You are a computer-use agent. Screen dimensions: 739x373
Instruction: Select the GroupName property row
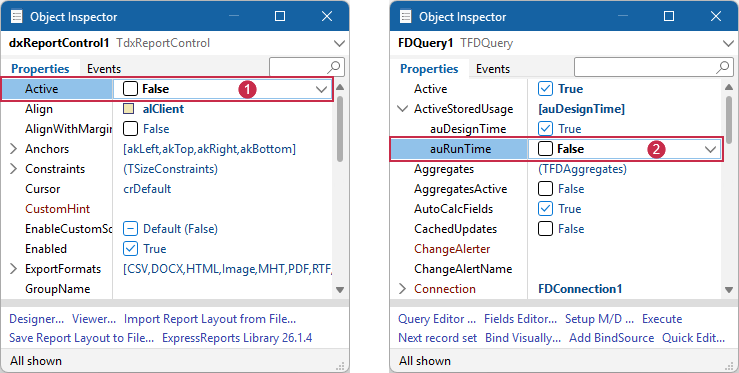pos(167,289)
